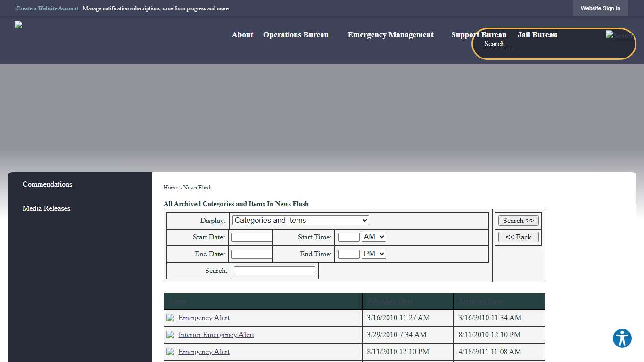Go to Commendations in the sidebar
Viewport: 644px width, 362px height.
(x=47, y=184)
